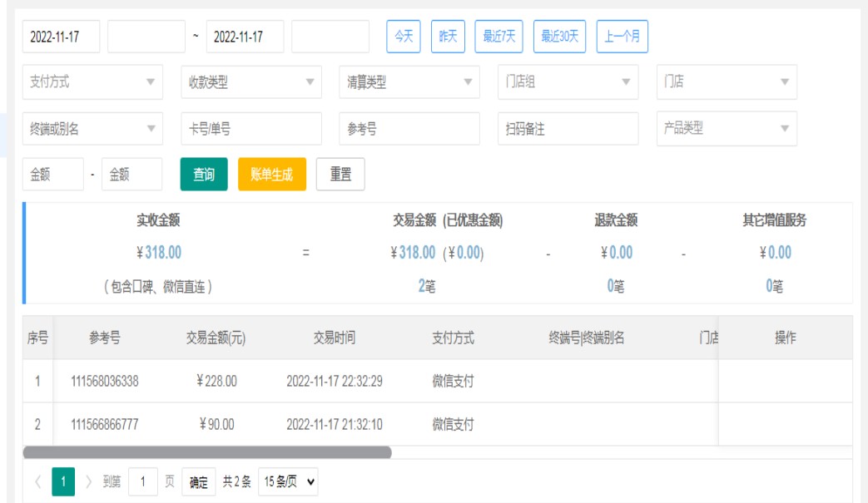Click the 重置 reset button
868x503 pixels.
(340, 175)
